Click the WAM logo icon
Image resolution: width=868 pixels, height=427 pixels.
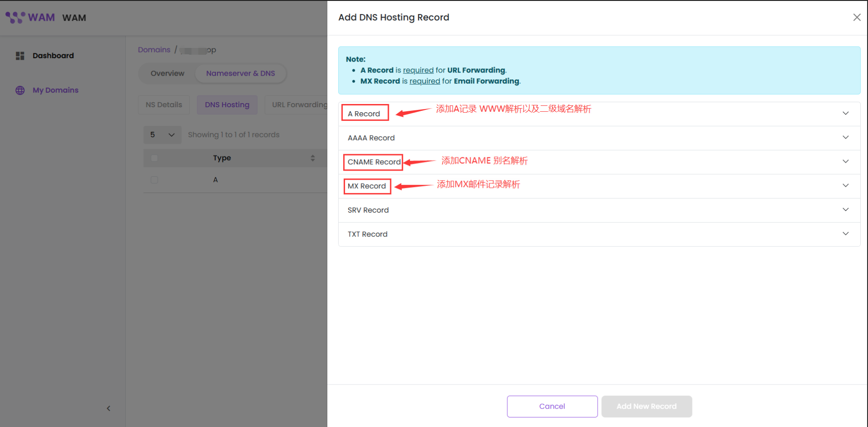pyautogui.click(x=15, y=17)
